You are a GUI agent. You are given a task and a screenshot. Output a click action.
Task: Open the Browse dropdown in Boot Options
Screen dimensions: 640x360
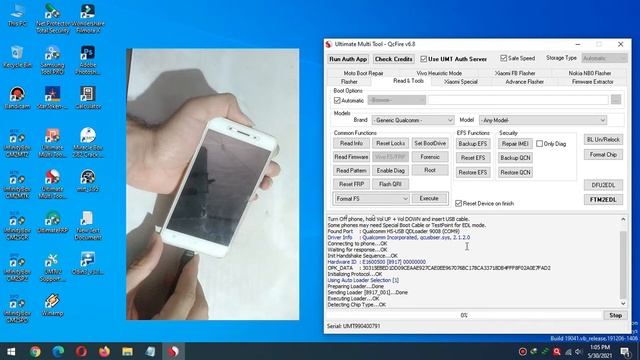pos(396,100)
